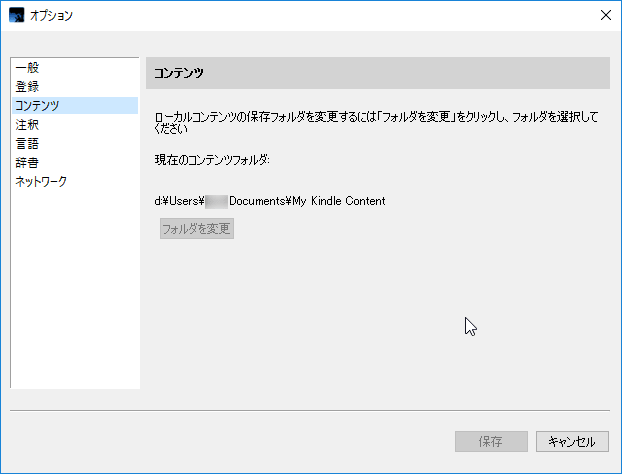Close the オプション dialog window
The width and height of the screenshot is (622, 474).
[x=605, y=15]
